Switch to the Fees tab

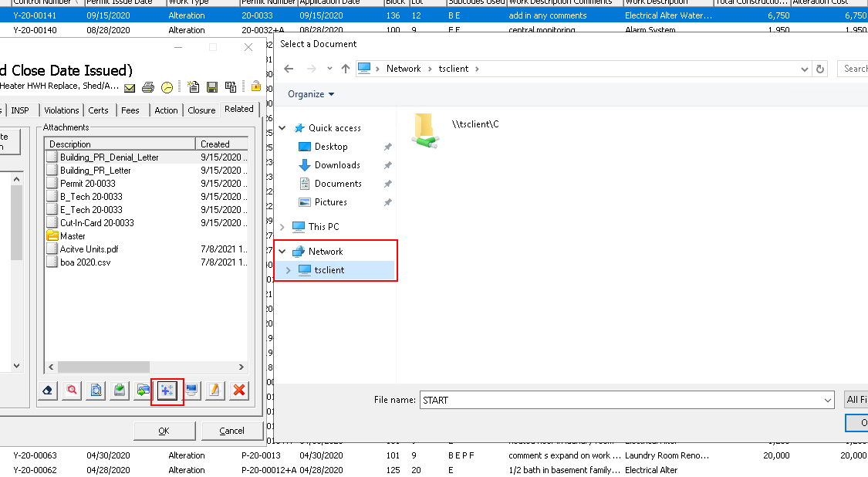[x=130, y=110]
